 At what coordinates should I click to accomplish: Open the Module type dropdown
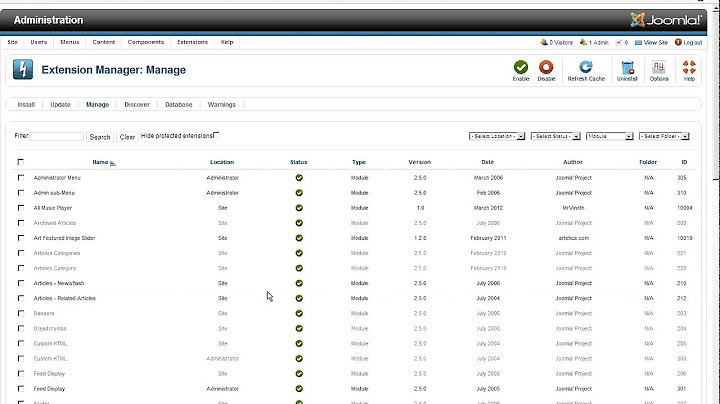tap(609, 136)
